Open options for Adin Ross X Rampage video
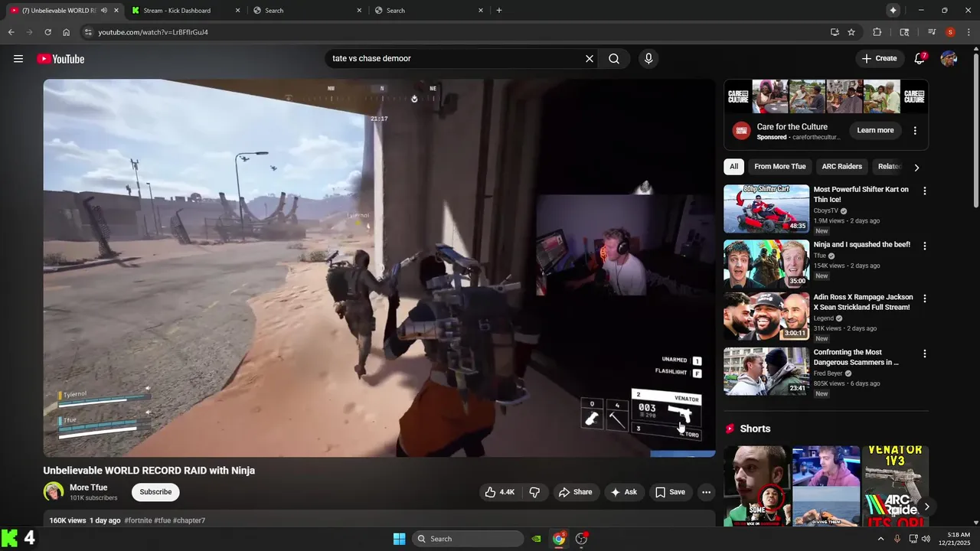The image size is (980, 551). coord(924,298)
